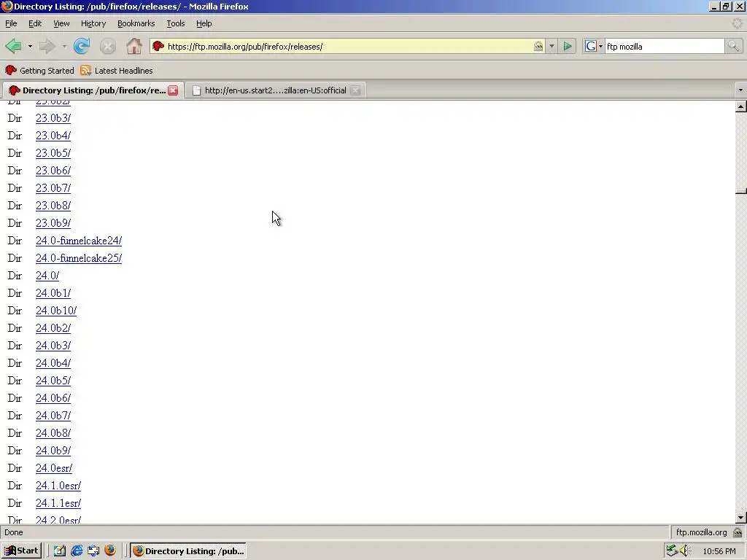The image size is (747, 560).
Task: Open the 24.0-funnelcake25/ directory link
Action: (x=79, y=258)
